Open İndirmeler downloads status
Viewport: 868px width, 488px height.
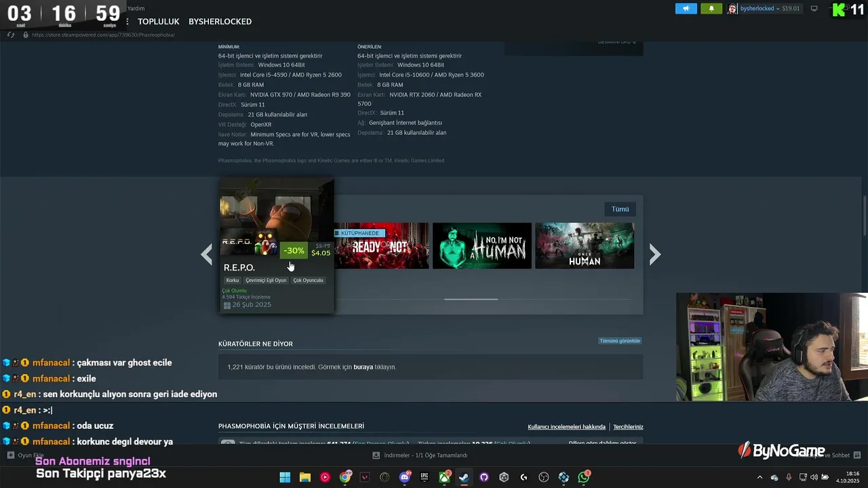pos(420,455)
